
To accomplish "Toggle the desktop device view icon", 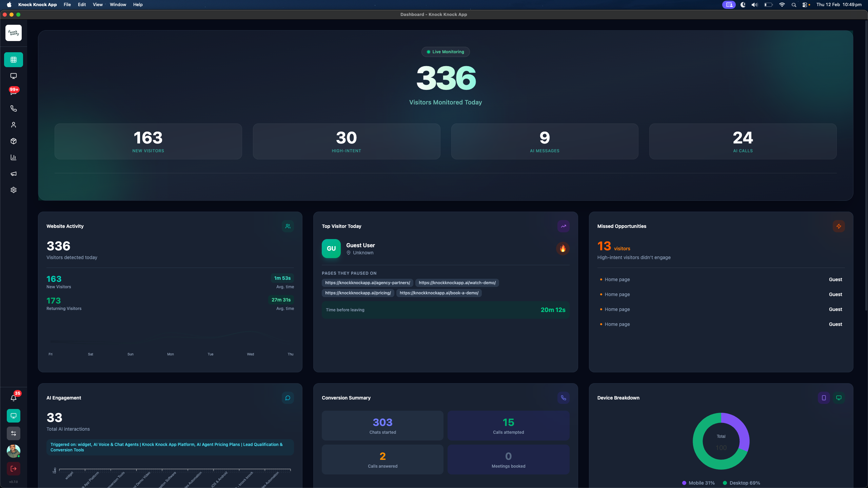I will [839, 398].
